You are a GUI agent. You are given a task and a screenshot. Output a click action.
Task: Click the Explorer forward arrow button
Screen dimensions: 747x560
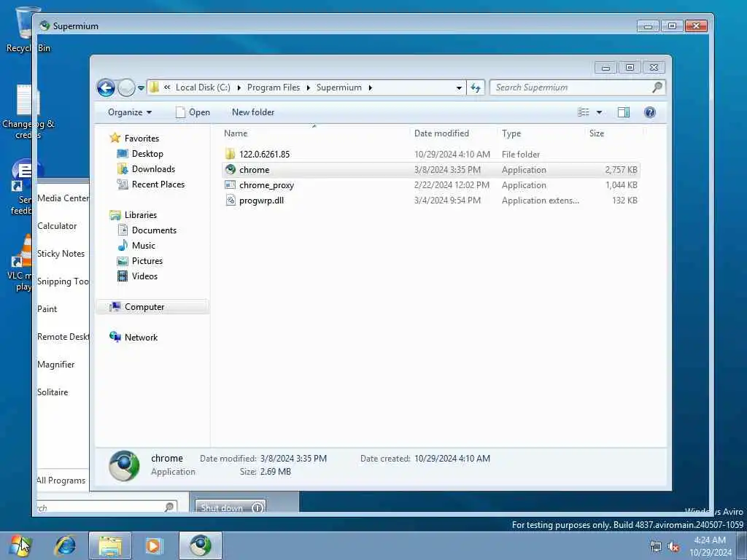click(126, 87)
